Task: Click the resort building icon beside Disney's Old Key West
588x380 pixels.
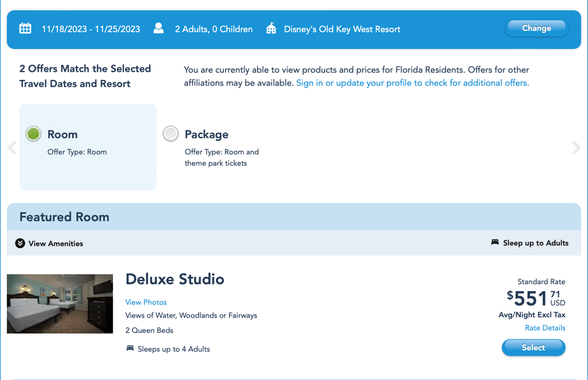Action: 270,27
